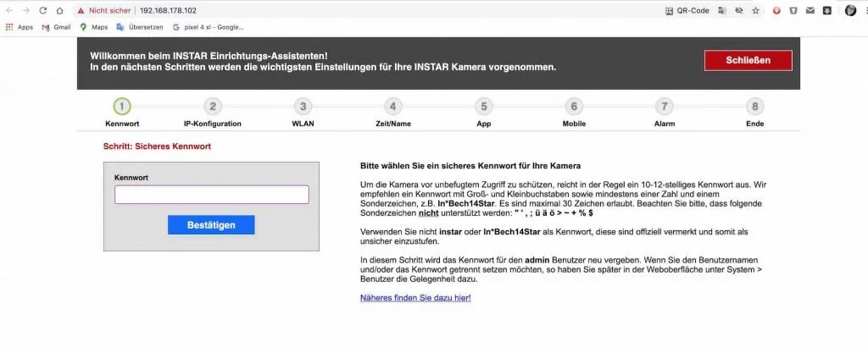Screen dimensions: 868x353
Task: Click the blue Bestätigen button
Action: (x=211, y=225)
